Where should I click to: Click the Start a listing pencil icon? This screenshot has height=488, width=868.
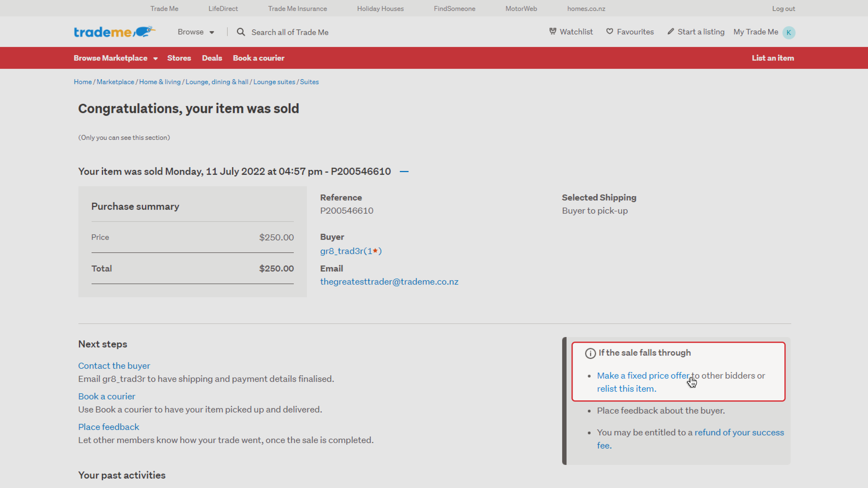(670, 31)
